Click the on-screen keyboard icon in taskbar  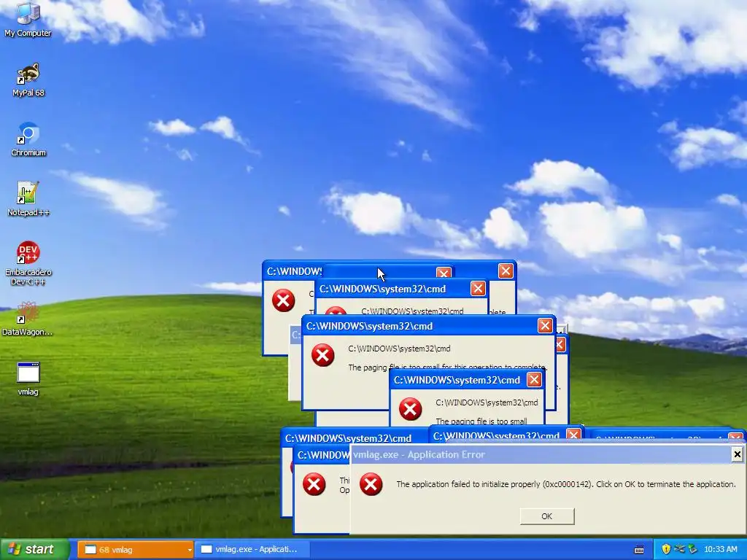tap(639, 550)
